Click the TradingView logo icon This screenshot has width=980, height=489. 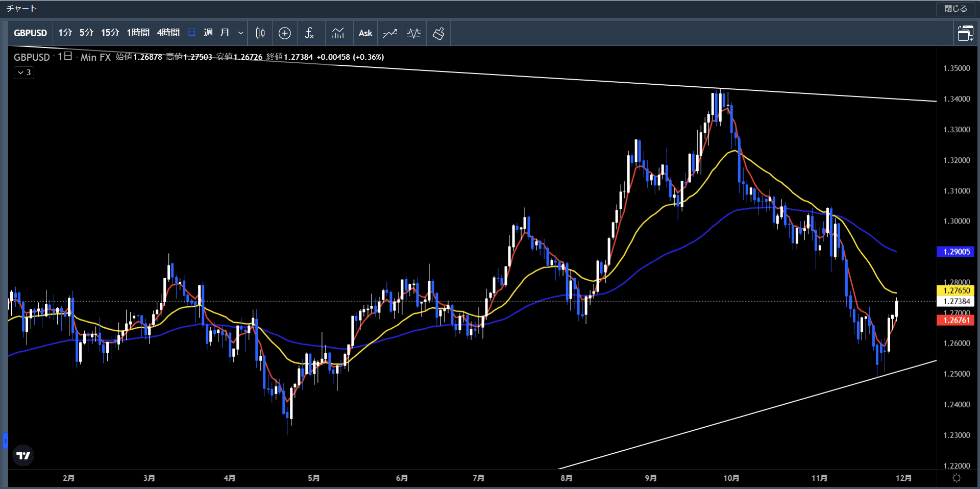pyautogui.click(x=23, y=455)
